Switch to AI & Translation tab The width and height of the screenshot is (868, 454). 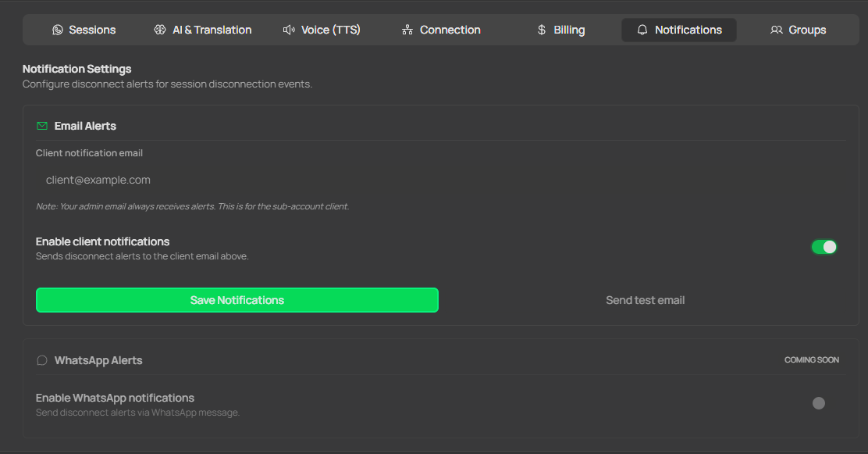203,30
